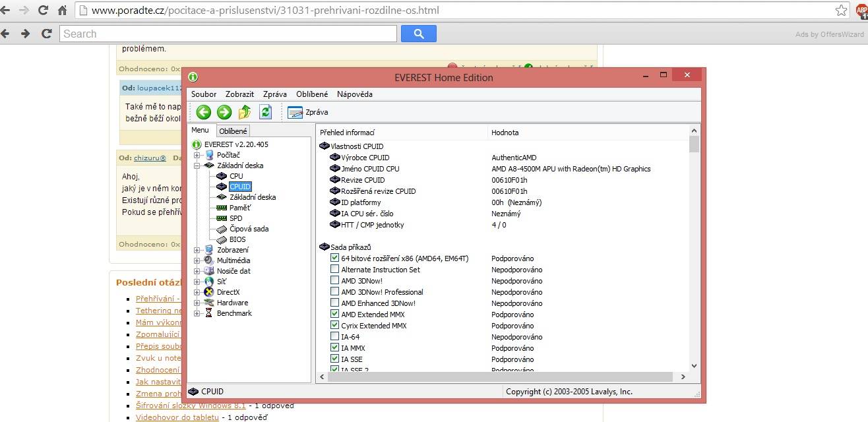Toggle the Alternate Instruction Set checkbox
The image size is (868, 422).
pyautogui.click(x=335, y=270)
